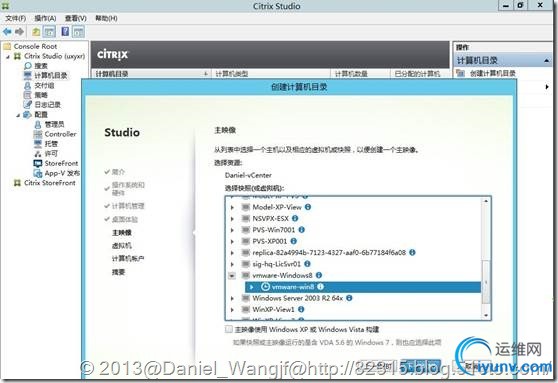Click the info icon next to Model-XP-View
The image size is (558, 383).
pos(308,207)
